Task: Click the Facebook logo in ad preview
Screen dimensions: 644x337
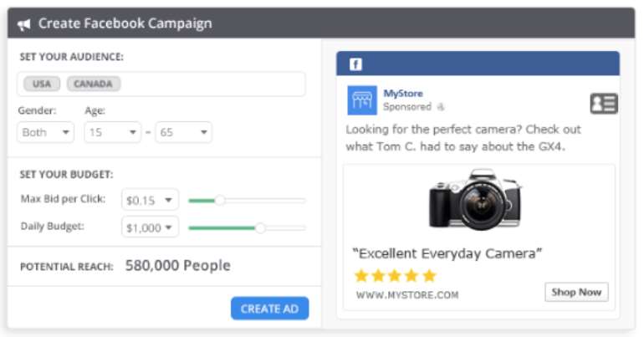Action: click(x=355, y=64)
